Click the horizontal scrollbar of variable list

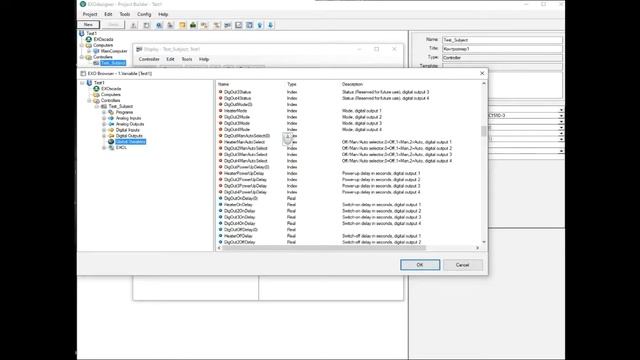[324, 248]
